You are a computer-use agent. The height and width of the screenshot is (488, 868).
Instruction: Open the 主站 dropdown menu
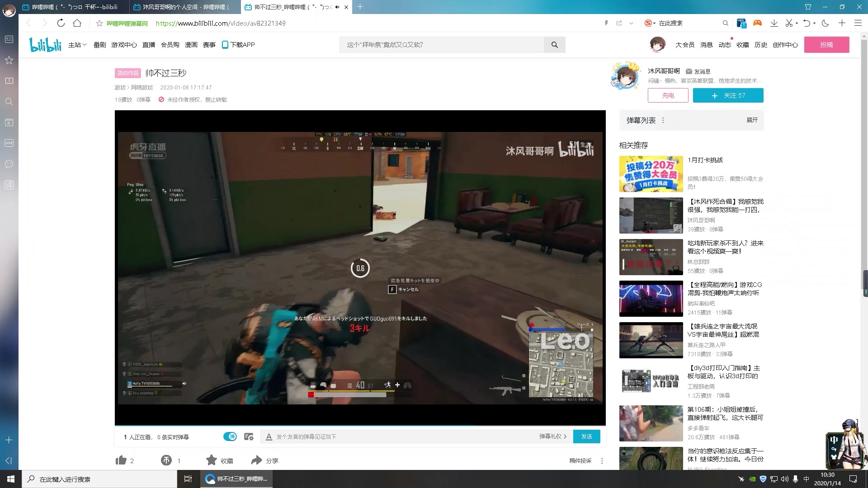click(77, 45)
